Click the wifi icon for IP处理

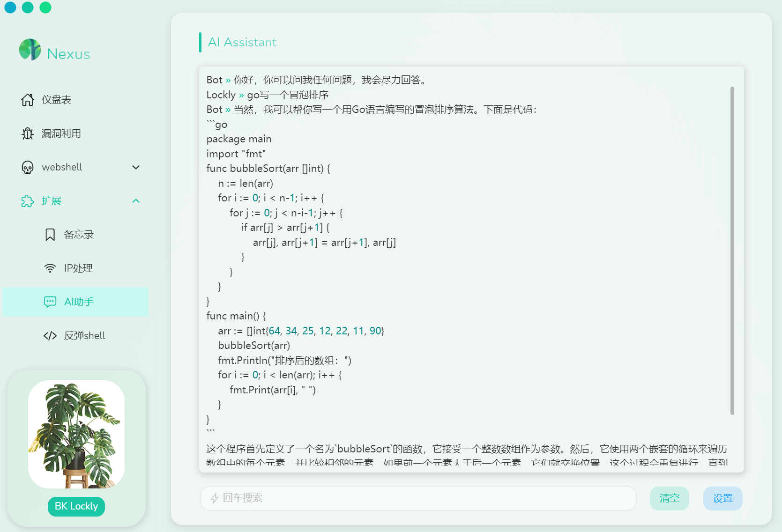pyautogui.click(x=50, y=268)
